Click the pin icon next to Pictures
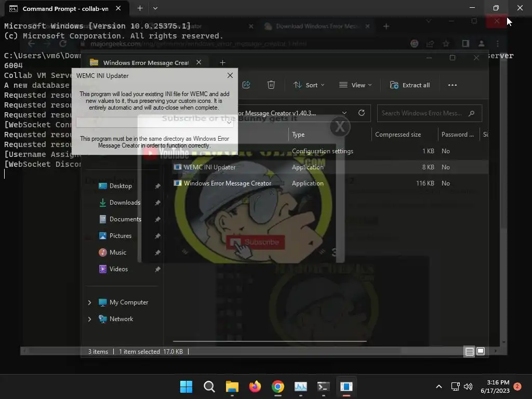This screenshot has width=532, height=399. tap(157, 236)
